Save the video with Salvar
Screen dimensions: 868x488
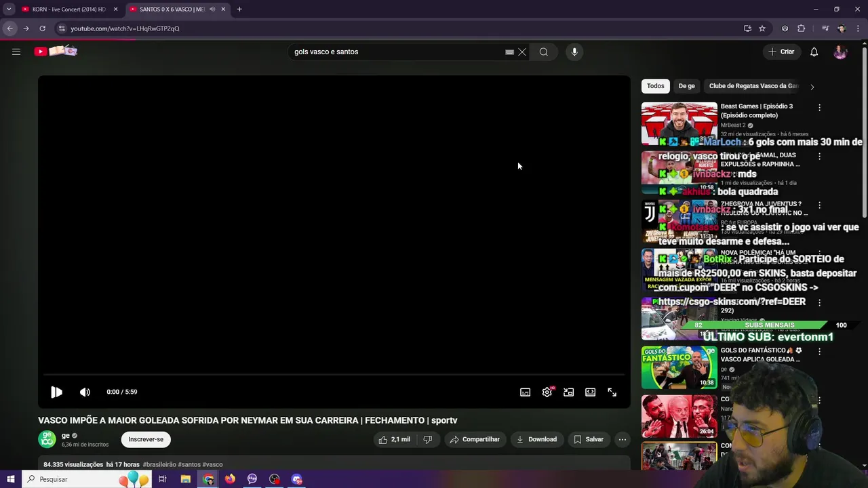[x=589, y=439]
